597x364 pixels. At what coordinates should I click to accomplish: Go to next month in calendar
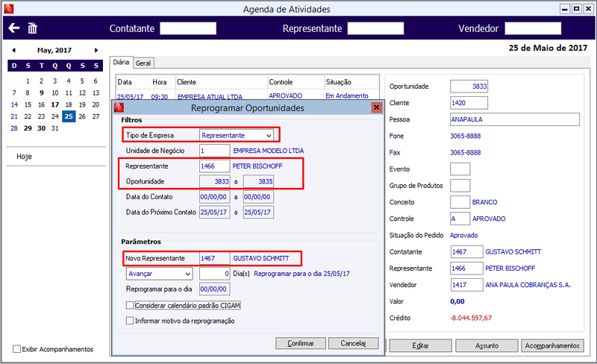pos(96,50)
